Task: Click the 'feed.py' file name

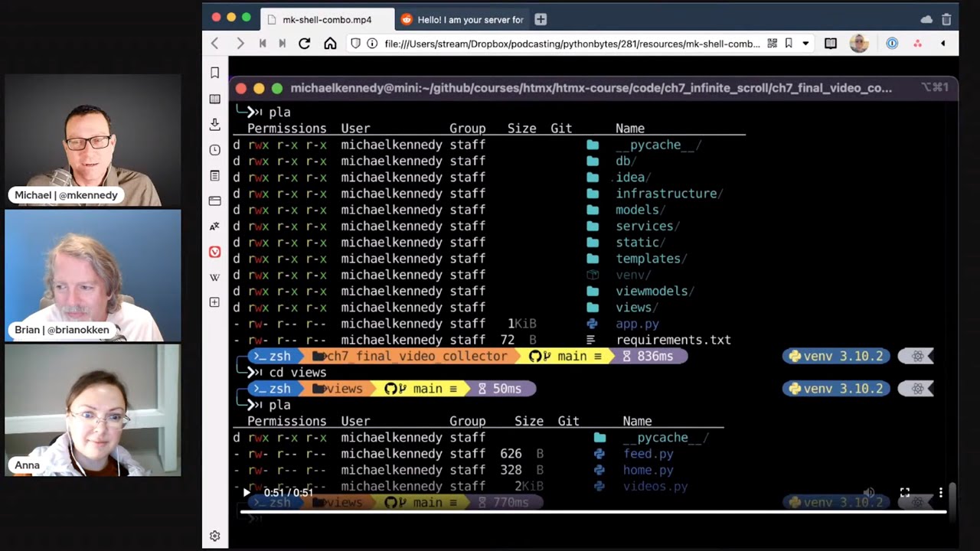Action: 648,454
